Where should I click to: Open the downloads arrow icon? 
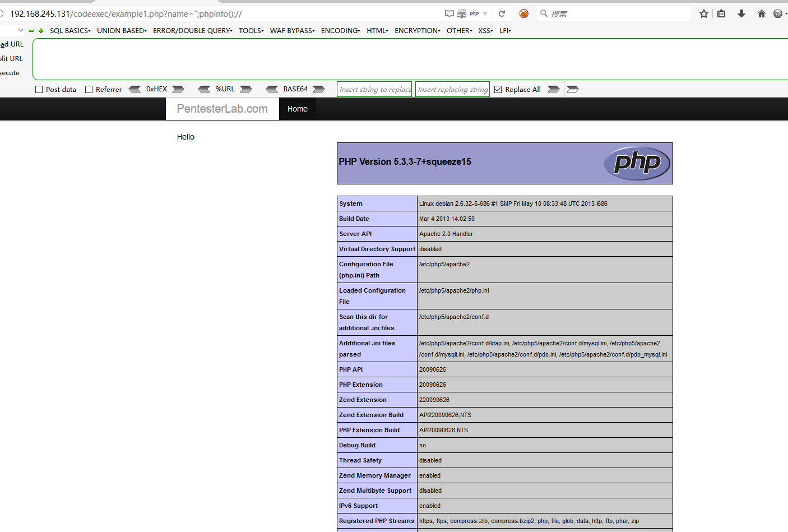pos(741,13)
